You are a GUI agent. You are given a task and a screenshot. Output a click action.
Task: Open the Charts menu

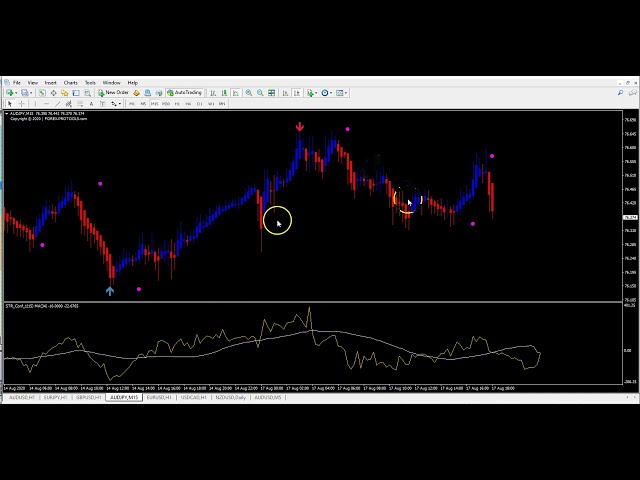point(70,82)
